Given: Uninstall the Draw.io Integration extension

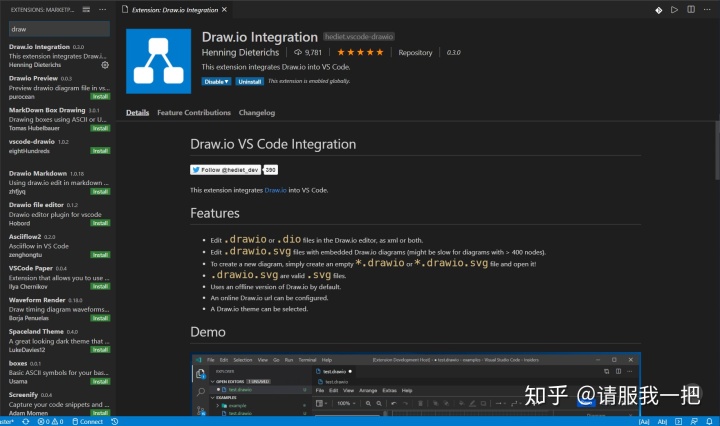Looking at the screenshot, I should pyautogui.click(x=250, y=81).
